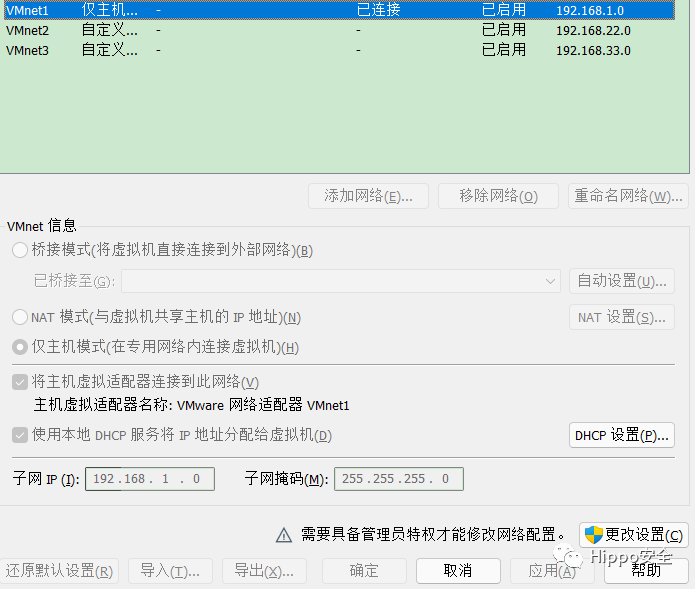Click 导出(X)... button

pos(264,571)
